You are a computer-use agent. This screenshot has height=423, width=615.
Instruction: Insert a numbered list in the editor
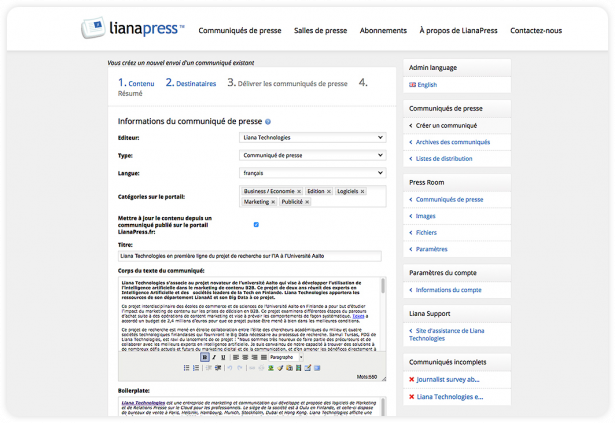[x=196, y=368]
